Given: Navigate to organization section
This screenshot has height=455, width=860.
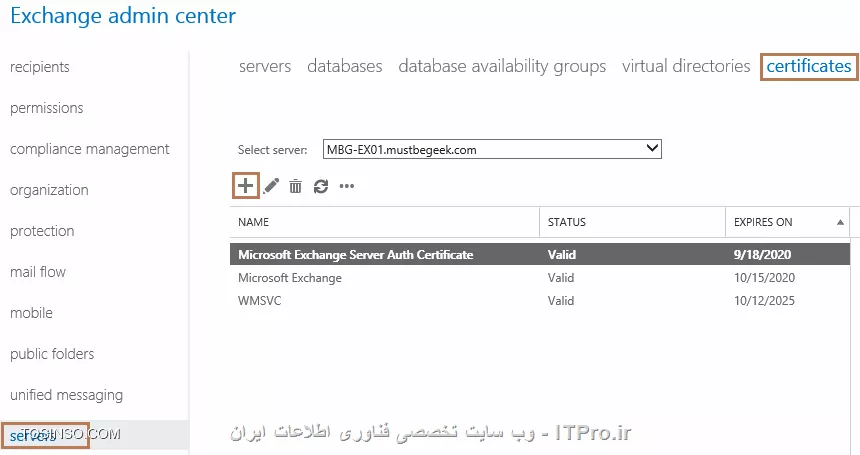Looking at the screenshot, I should click(49, 190).
